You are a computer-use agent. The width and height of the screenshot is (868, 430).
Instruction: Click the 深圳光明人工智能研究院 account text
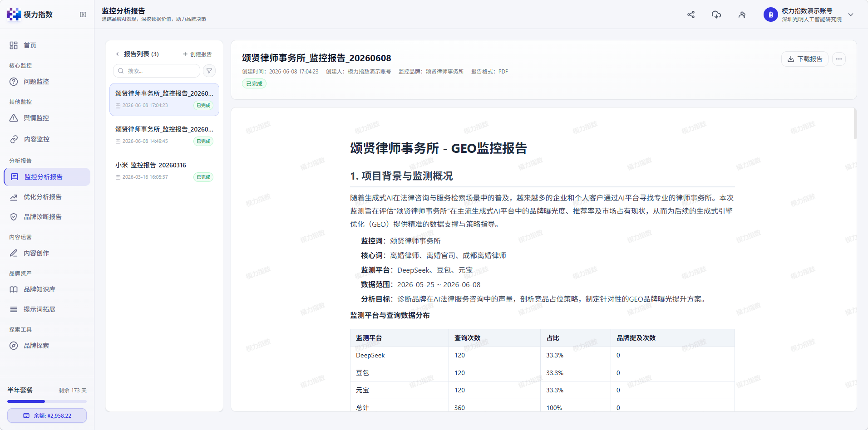pos(812,20)
